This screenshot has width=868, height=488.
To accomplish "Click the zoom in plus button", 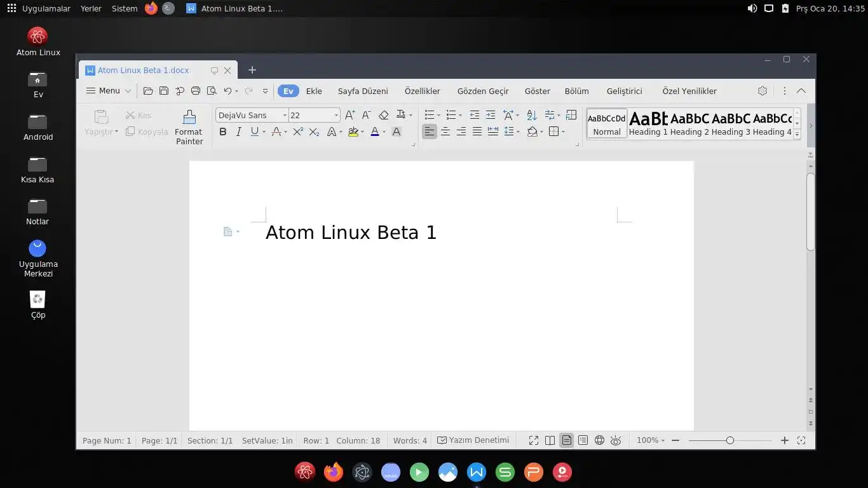I will click(x=785, y=440).
